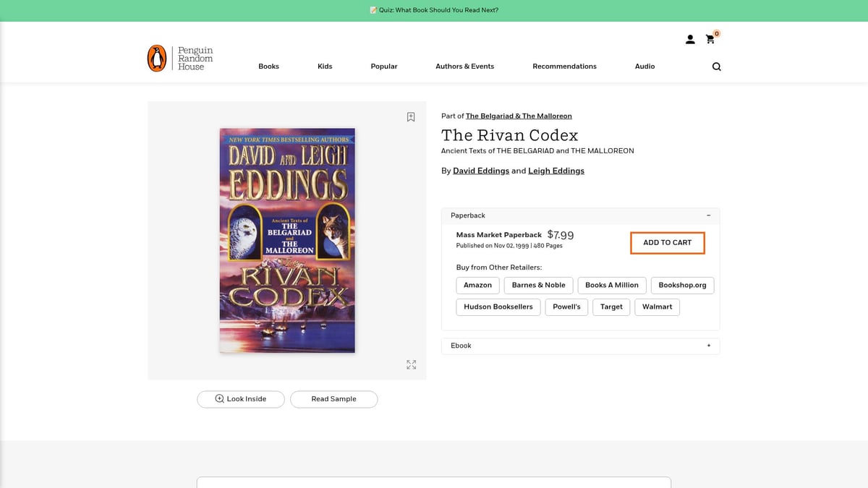Viewport: 868px width, 488px height.
Task: Open the Authors & Events menu
Action: point(464,67)
